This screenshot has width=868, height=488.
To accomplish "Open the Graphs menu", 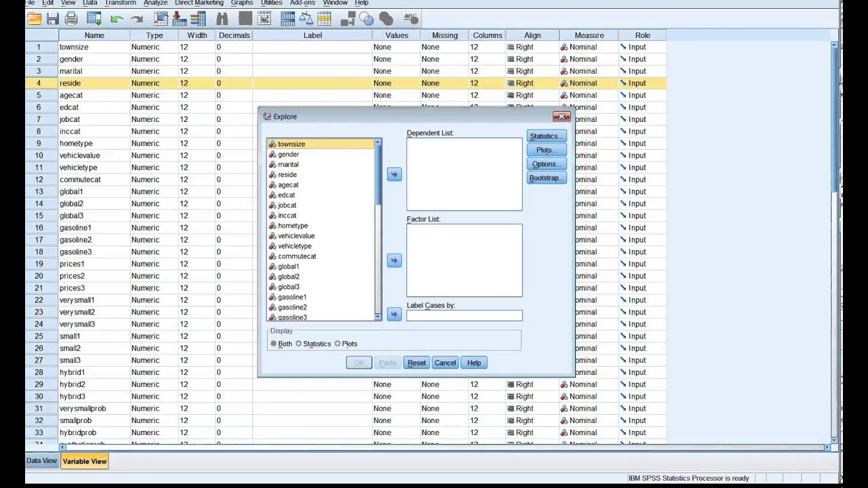I will click(242, 3).
